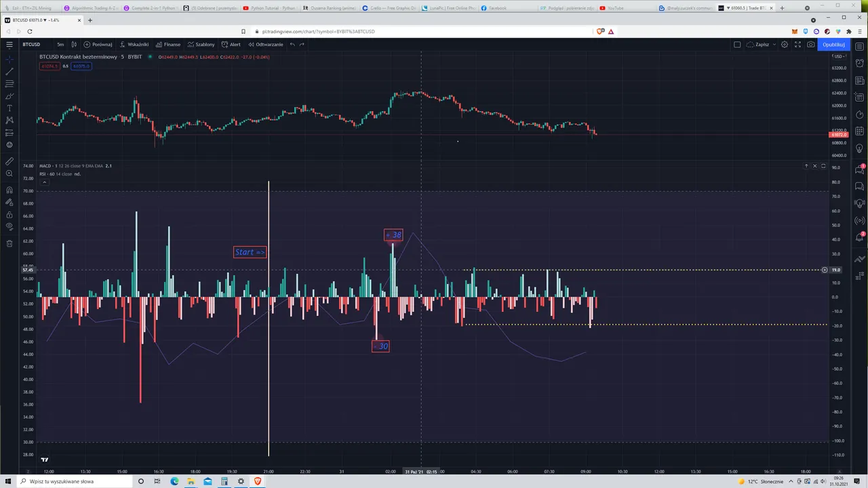The height and width of the screenshot is (488, 868).
Task: Toggle hide all drawings eye icon
Action: [9, 226]
